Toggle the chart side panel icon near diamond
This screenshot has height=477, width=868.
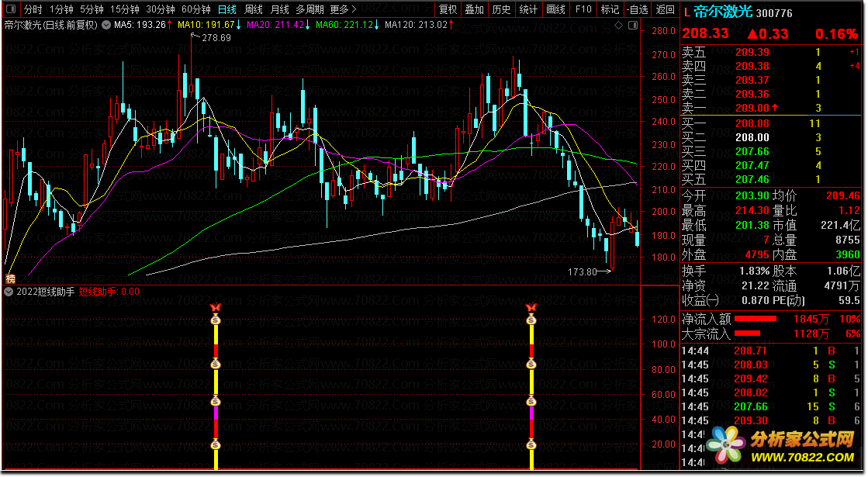[633, 25]
